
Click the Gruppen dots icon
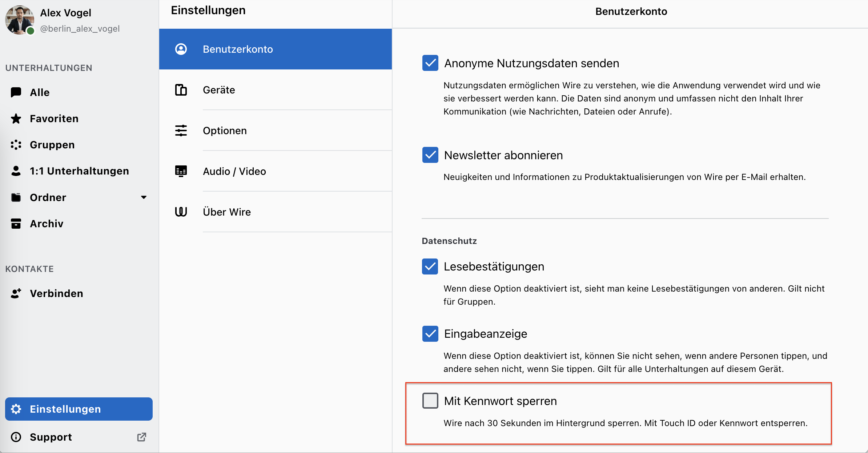(16, 145)
